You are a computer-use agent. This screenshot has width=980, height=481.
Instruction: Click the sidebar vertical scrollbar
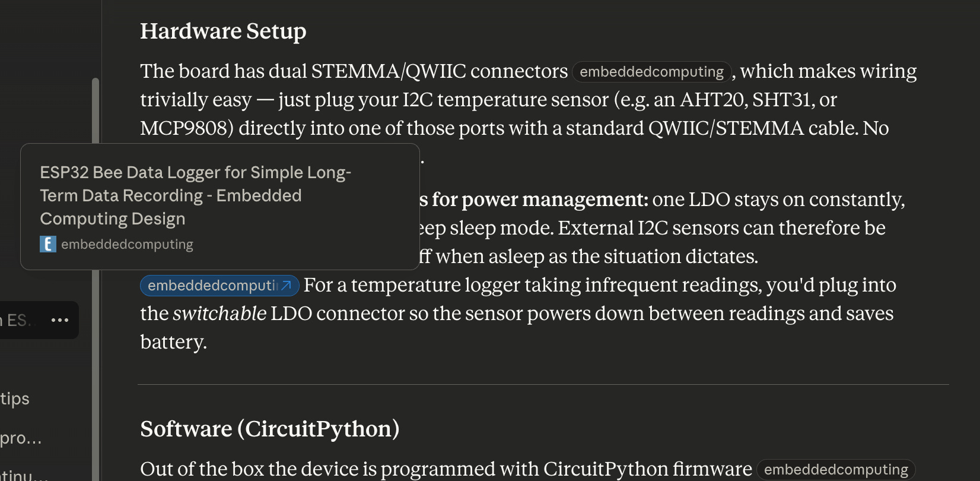(96, 279)
